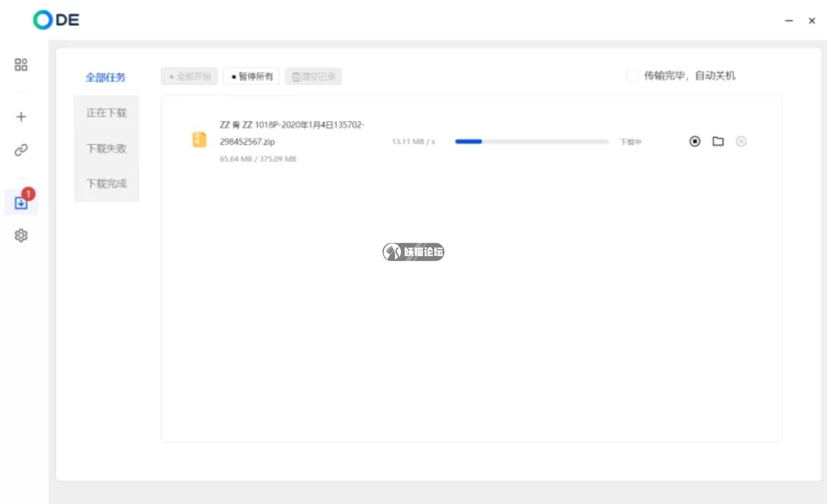This screenshot has height=504, width=827.
Task: Select the 正在下载 tab
Action: click(106, 112)
